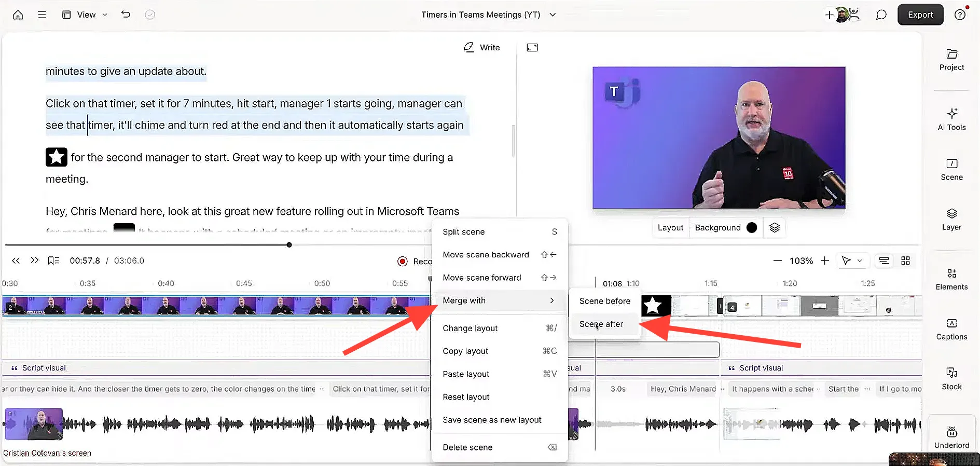This screenshot has width=980, height=466.
Task: Choose Paste layout
Action: tap(499, 374)
